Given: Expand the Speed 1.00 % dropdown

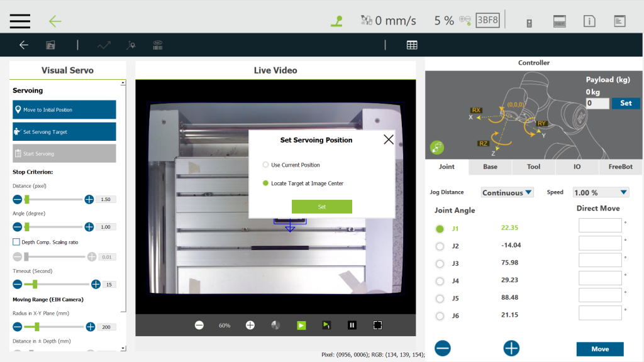Looking at the screenshot, I should coord(601,192).
